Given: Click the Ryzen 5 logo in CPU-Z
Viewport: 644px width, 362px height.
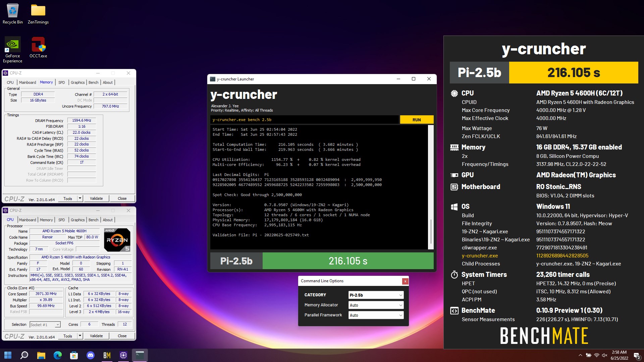Looking at the screenshot, I should 117,240.
